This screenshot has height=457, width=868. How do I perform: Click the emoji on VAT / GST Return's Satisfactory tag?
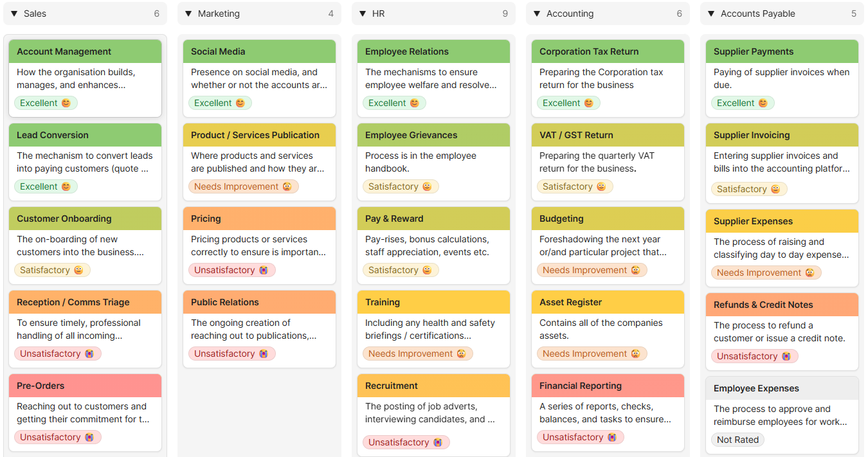coord(601,186)
